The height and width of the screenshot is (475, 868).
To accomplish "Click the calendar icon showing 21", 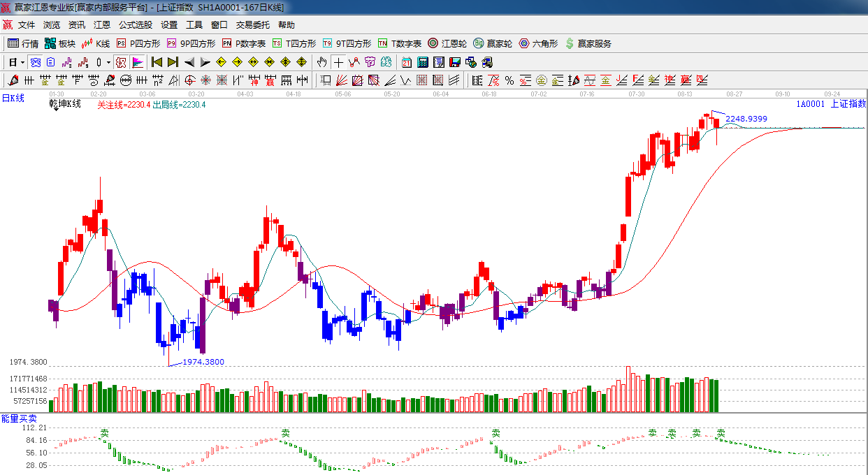I will [x=406, y=62].
